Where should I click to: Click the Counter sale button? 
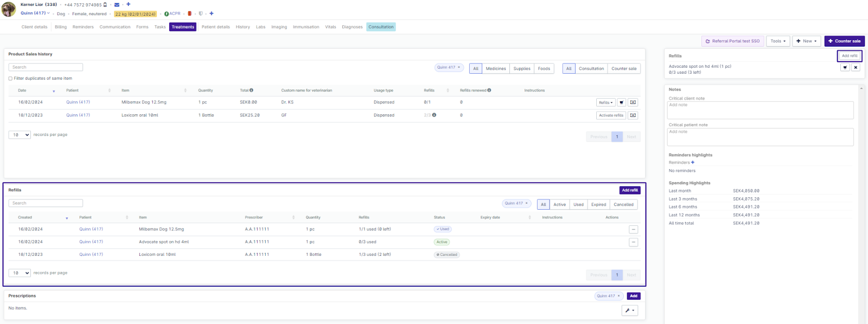coord(844,41)
